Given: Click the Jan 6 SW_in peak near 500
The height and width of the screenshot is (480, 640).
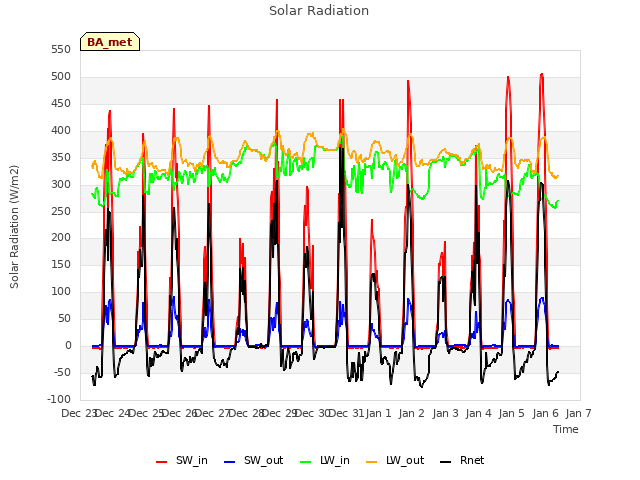Looking at the screenshot, I should coord(542,75).
